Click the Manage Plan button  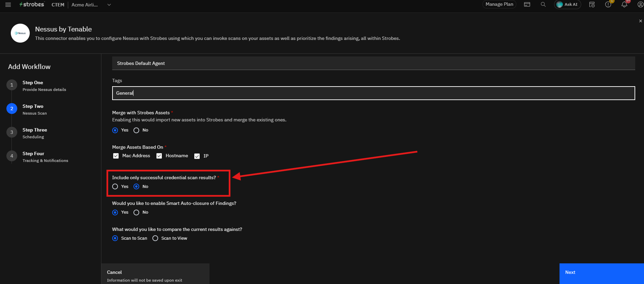point(499,4)
